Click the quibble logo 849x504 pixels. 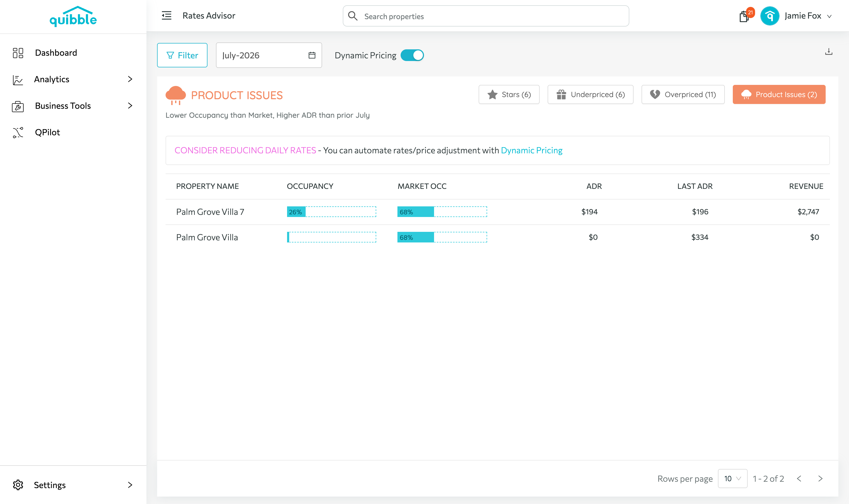[x=73, y=16]
